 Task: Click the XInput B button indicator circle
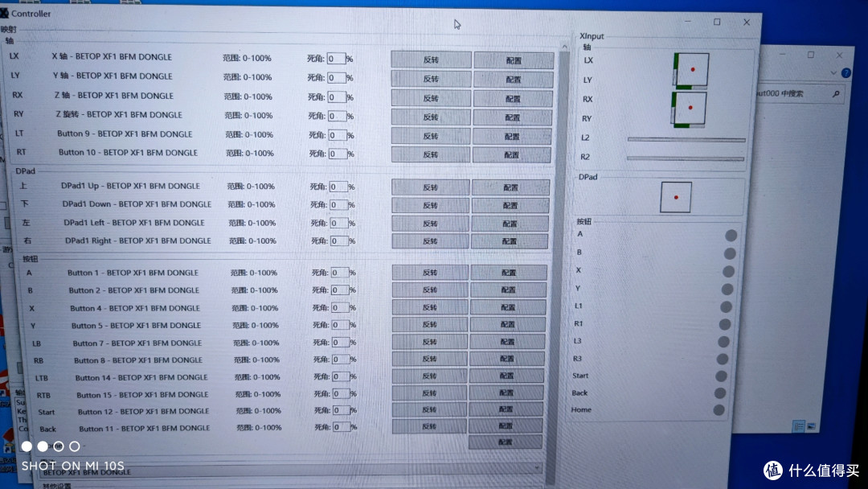click(x=730, y=253)
